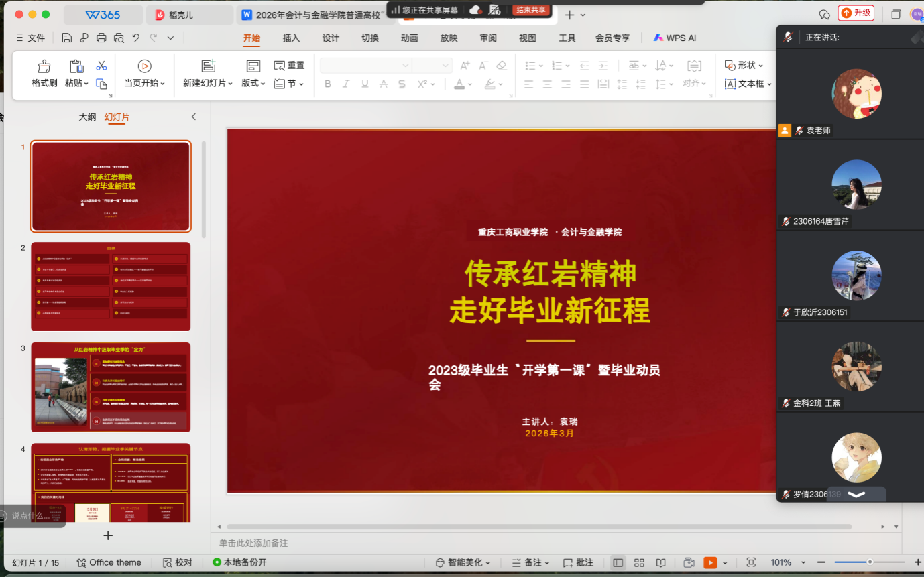Toggle local backup (本地备份开) status
924x577 pixels.
pos(239,562)
